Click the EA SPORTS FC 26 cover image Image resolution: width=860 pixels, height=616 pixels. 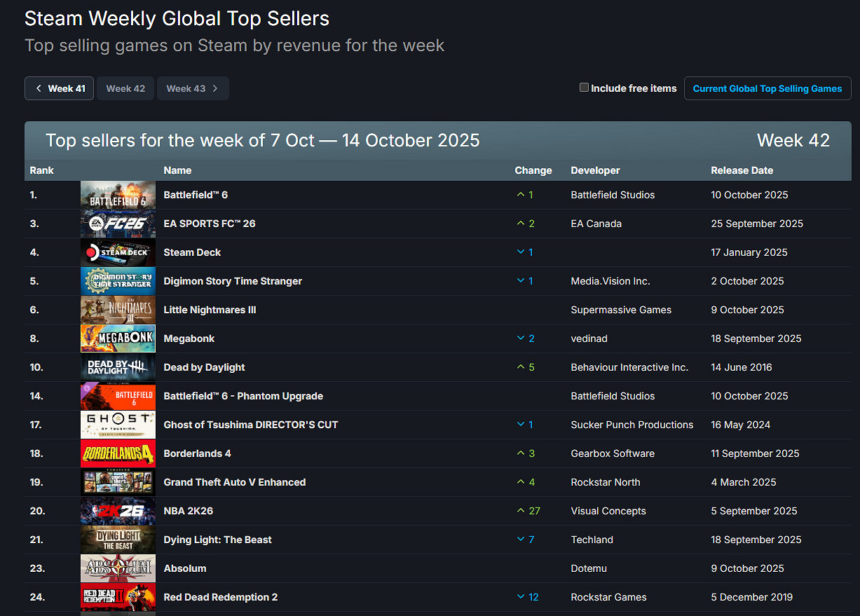click(x=118, y=224)
